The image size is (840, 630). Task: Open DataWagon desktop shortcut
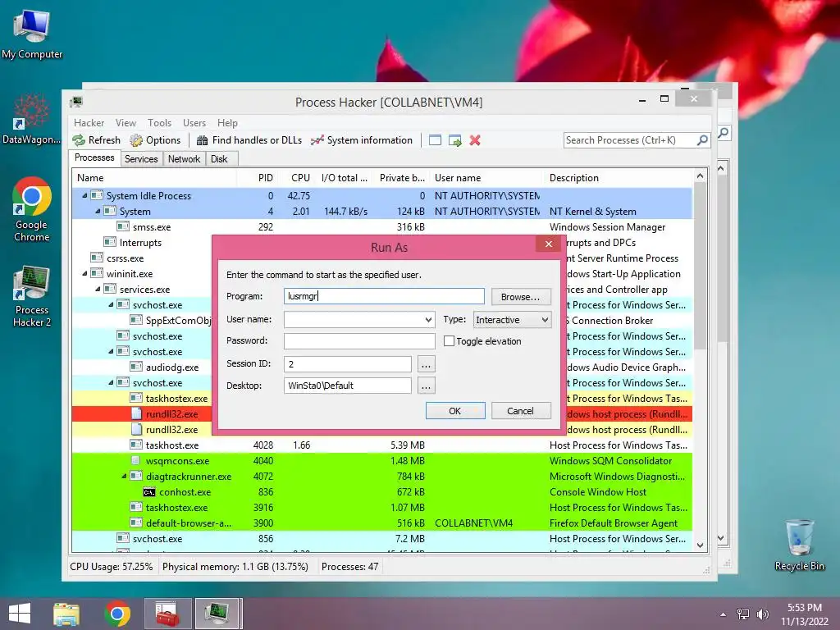point(32,119)
